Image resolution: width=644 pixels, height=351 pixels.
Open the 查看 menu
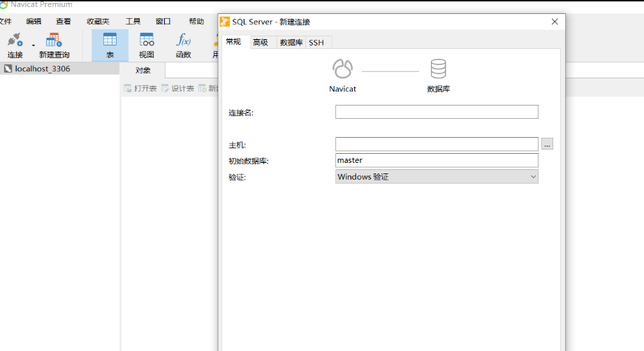[64, 22]
